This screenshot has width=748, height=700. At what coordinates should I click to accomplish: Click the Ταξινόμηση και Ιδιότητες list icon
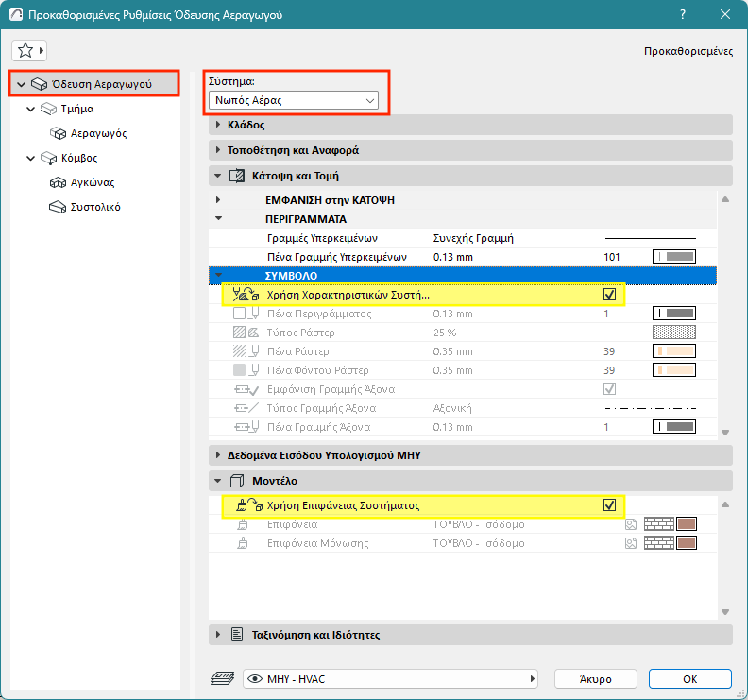click(237, 635)
